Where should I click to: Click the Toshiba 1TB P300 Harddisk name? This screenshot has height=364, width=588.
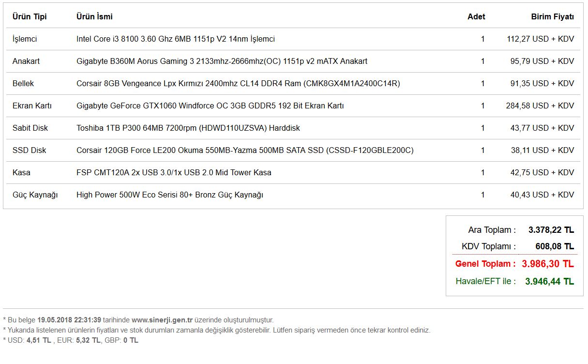[x=188, y=128]
